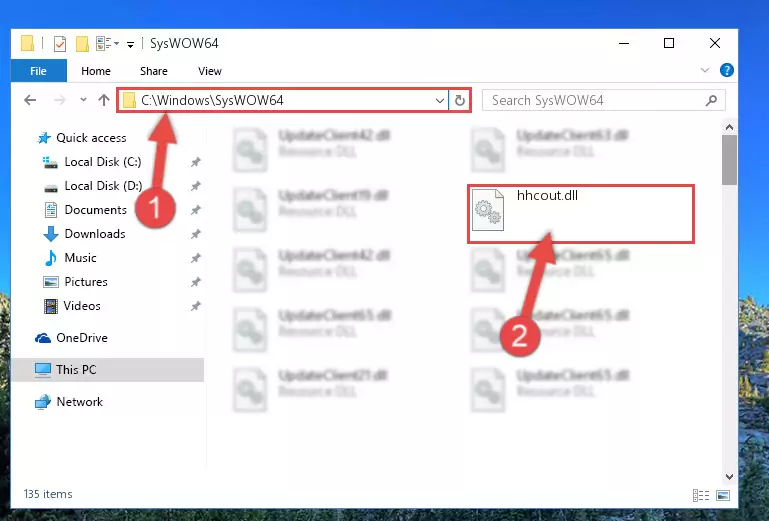Switch to the View ribbon tab
The width and height of the screenshot is (769, 521).
(209, 71)
